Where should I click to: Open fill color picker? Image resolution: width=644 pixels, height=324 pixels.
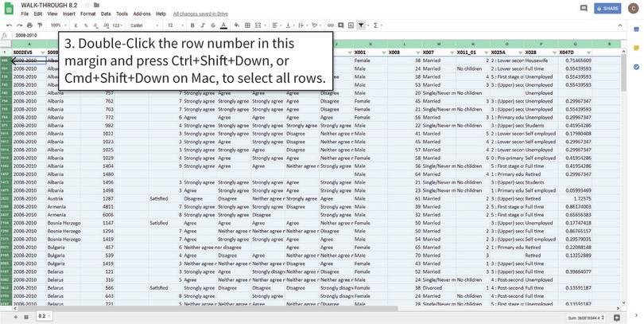[237, 25]
